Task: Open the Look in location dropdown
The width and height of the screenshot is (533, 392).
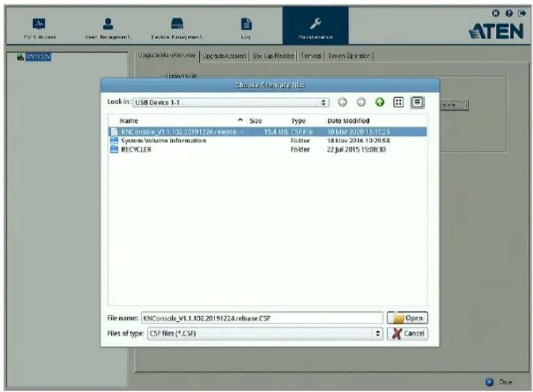Action: click(231, 102)
